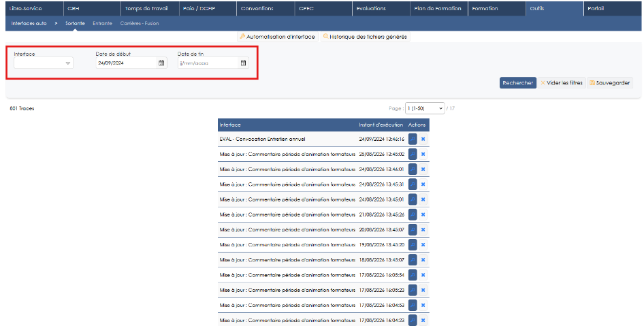View details of trace 18/08/2026 13:45:07
644x326 pixels.
coord(413,260)
